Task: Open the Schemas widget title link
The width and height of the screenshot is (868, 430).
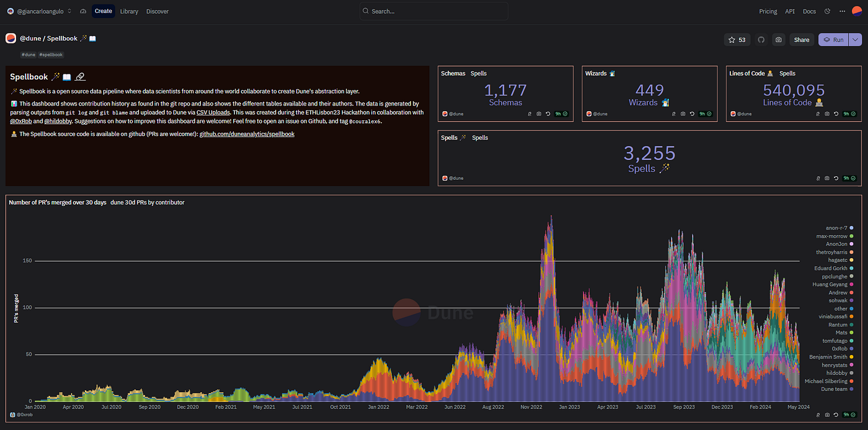Action: click(x=453, y=73)
